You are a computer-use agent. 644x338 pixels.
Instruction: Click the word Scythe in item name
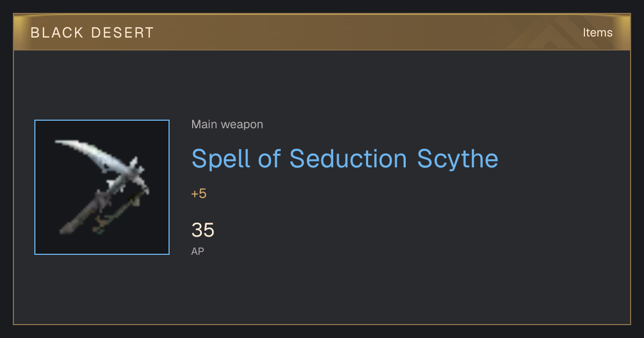tap(458, 159)
